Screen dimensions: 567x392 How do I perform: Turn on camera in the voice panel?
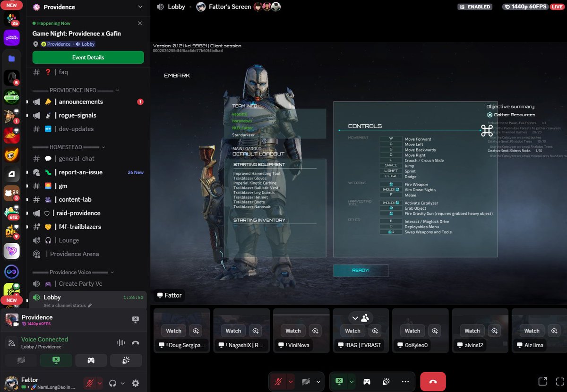[21, 360]
